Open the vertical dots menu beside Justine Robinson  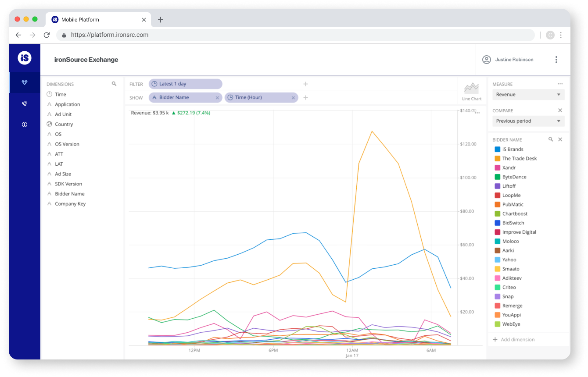[556, 60]
